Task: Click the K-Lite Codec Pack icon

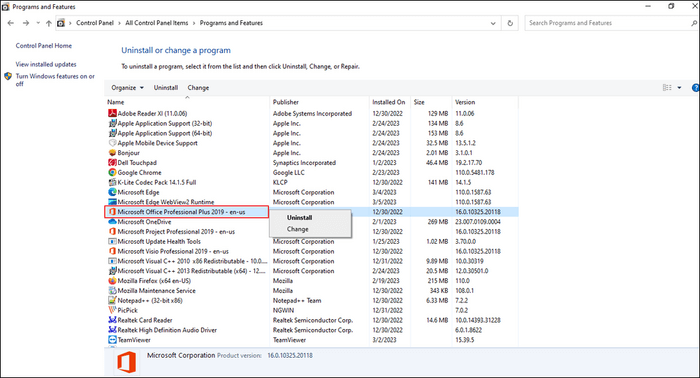Action: [112, 182]
